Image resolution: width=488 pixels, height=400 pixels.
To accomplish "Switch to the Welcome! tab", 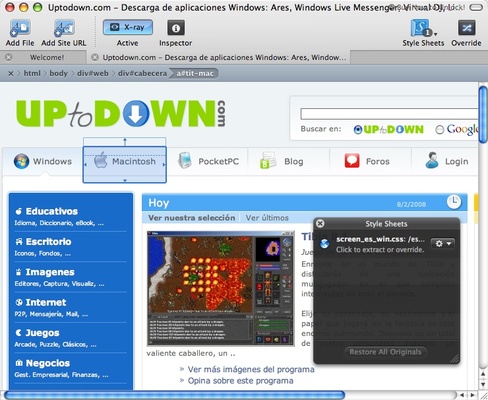I will 47,57.
